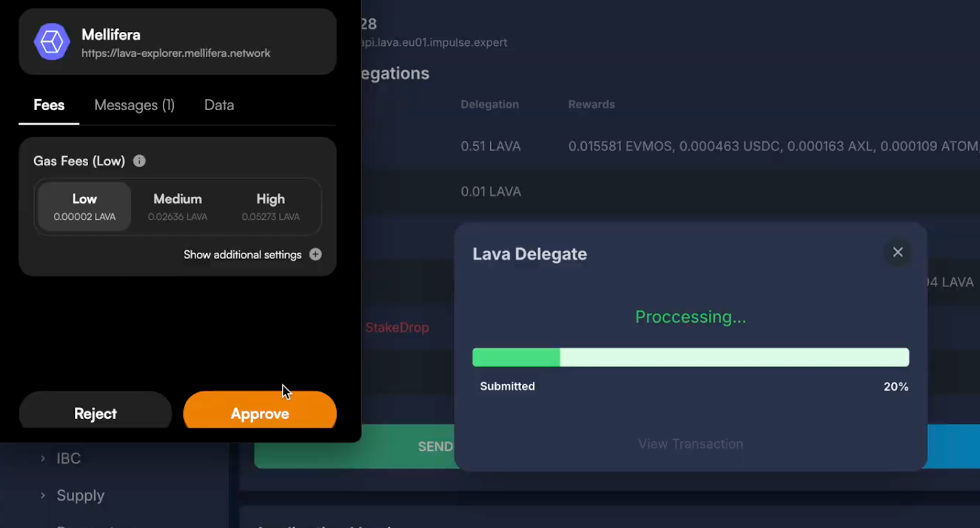Open the View Transaction link

pyautogui.click(x=691, y=444)
